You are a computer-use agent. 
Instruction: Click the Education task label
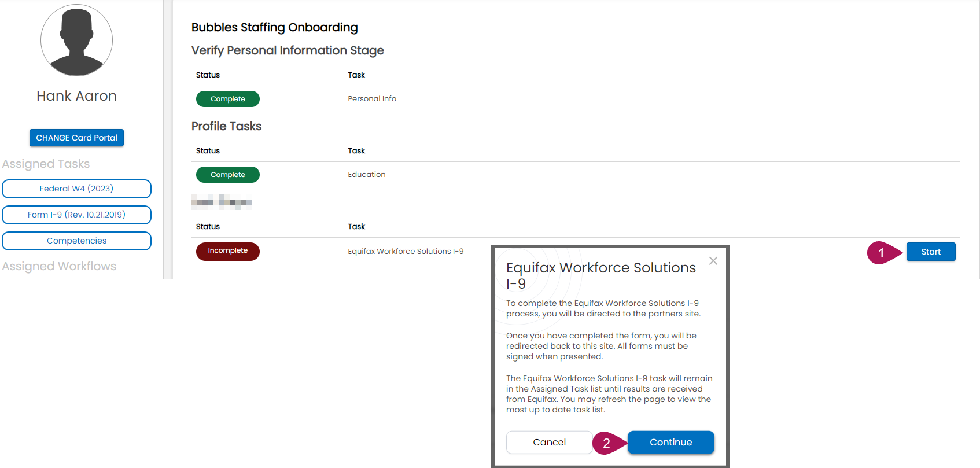pos(367,174)
